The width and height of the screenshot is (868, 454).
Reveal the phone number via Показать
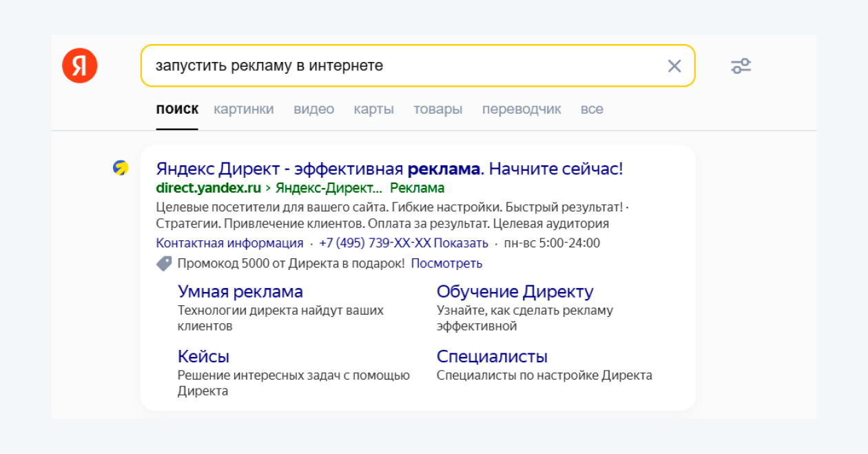point(461,243)
